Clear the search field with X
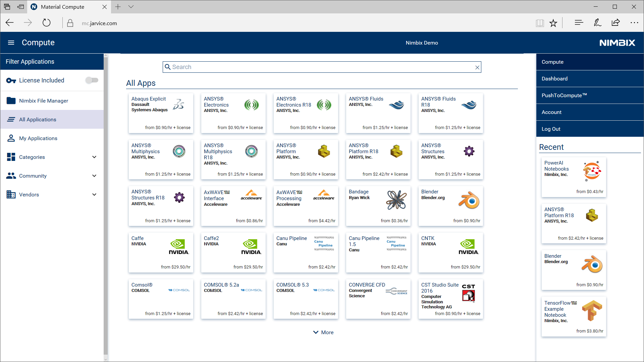644x362 pixels. coord(477,67)
